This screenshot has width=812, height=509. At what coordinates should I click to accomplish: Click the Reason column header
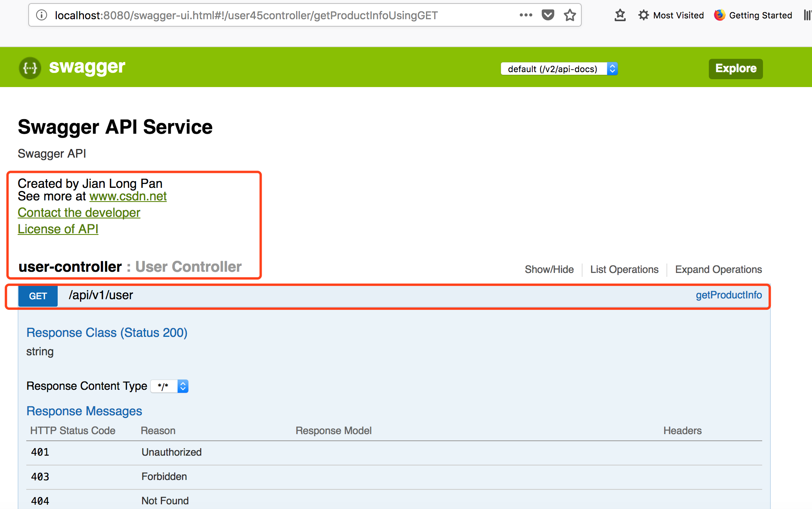[158, 431]
